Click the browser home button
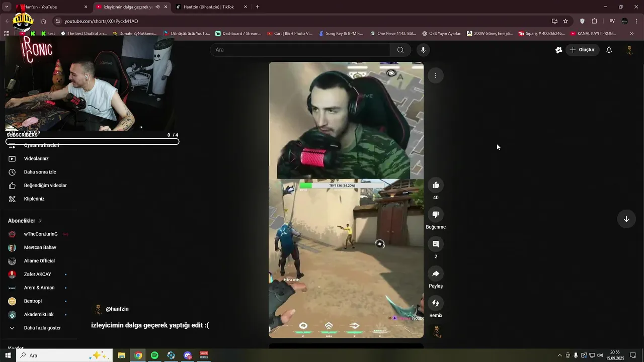The image size is (644, 362). (44, 21)
